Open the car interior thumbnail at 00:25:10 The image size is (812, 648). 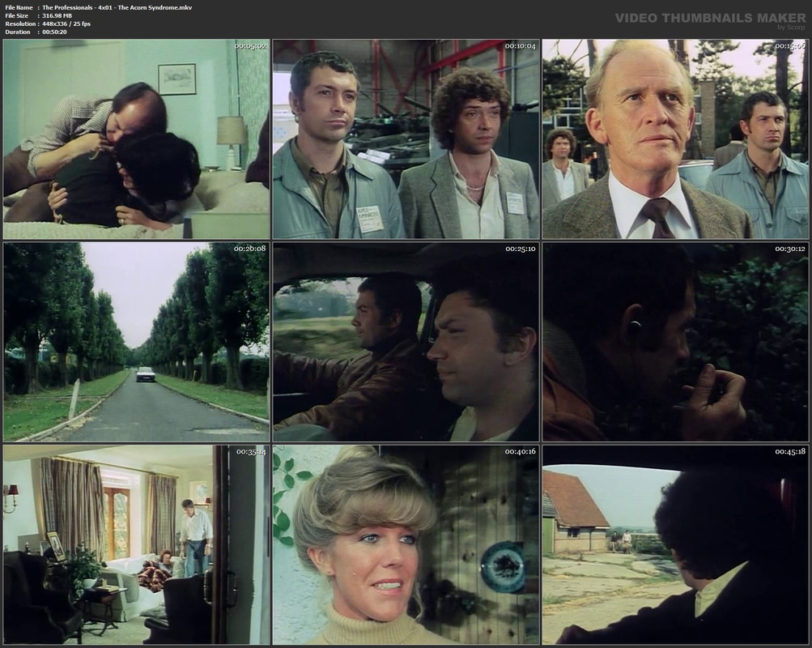click(x=406, y=342)
